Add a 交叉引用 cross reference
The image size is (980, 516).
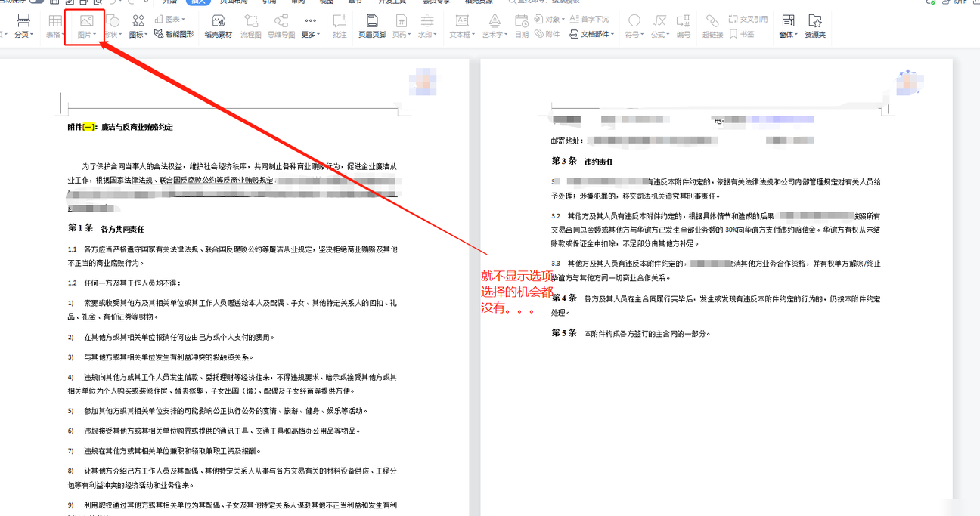tap(749, 19)
